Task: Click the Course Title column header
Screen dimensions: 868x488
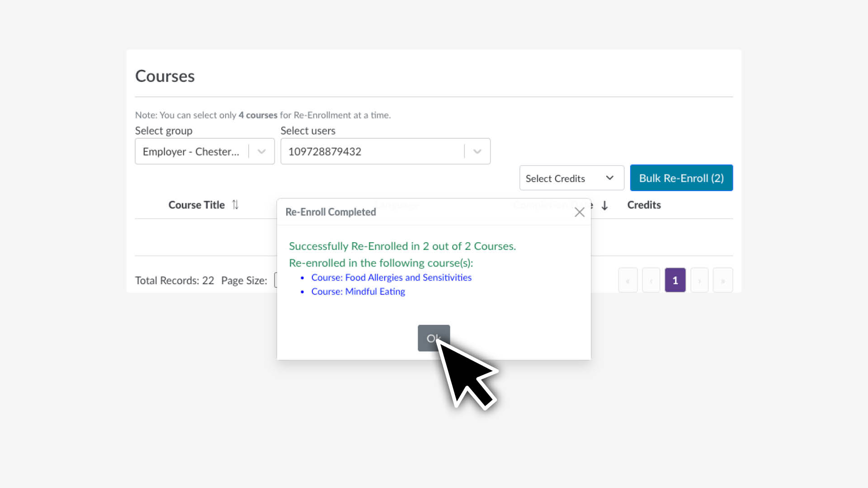Action: click(x=196, y=205)
